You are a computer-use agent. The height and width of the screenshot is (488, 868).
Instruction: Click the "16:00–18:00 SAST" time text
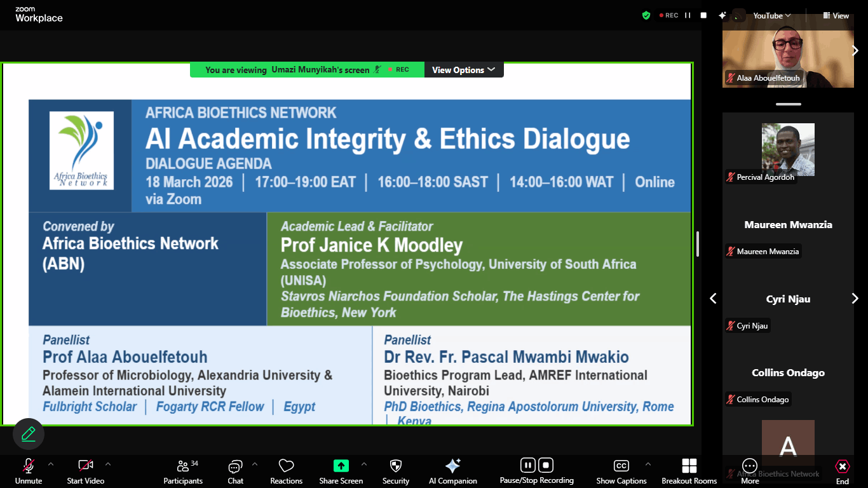coord(433,182)
